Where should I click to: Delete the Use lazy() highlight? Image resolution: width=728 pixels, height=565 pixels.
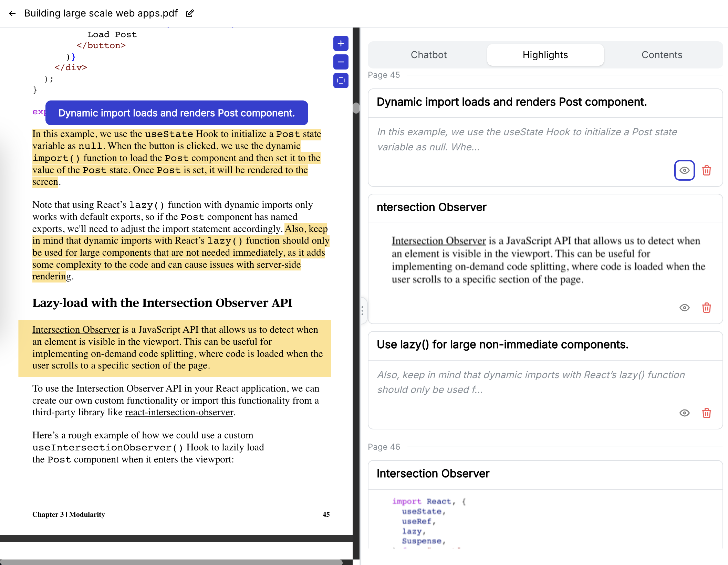706,413
